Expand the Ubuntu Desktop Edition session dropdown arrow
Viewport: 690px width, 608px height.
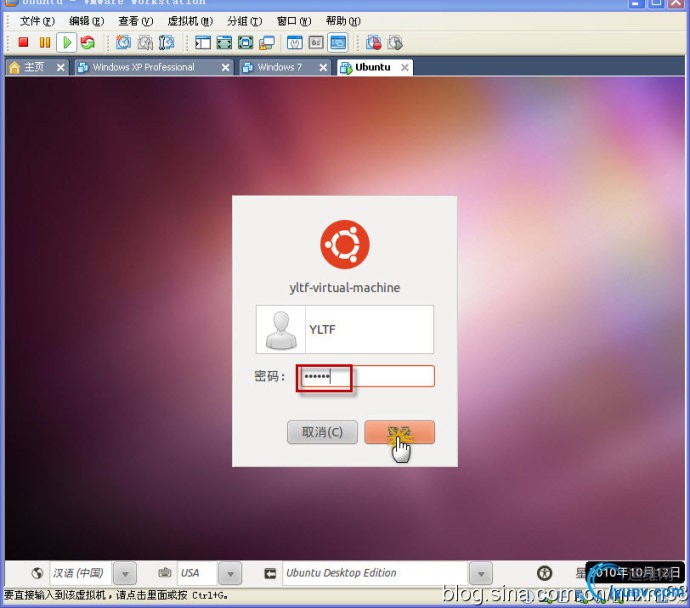click(x=481, y=573)
